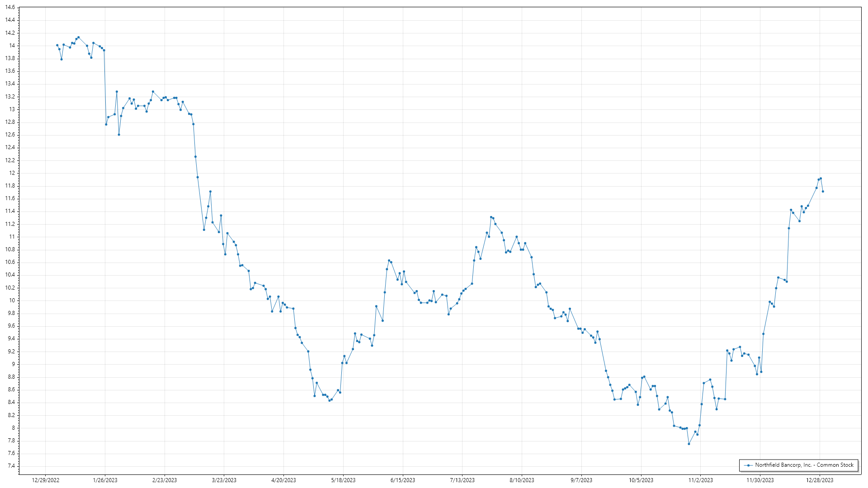Select the 7/13/2023 x-axis date label

tap(462, 480)
